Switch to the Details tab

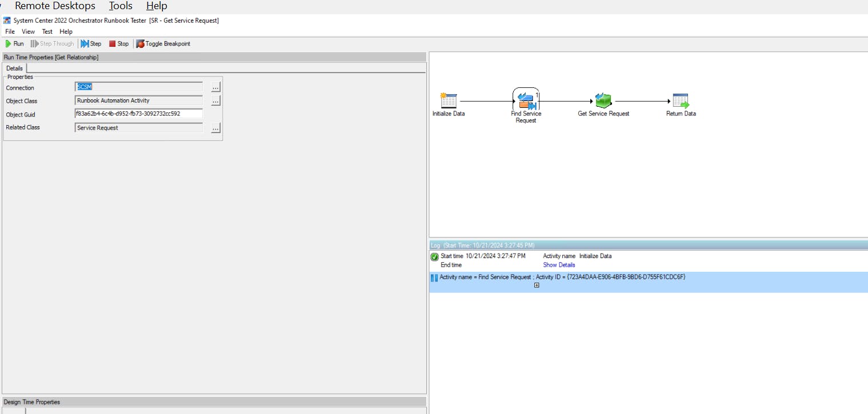point(14,69)
